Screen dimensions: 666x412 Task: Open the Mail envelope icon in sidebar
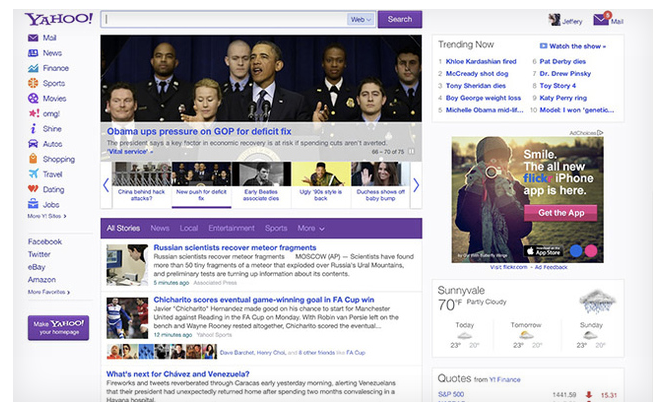[33, 38]
